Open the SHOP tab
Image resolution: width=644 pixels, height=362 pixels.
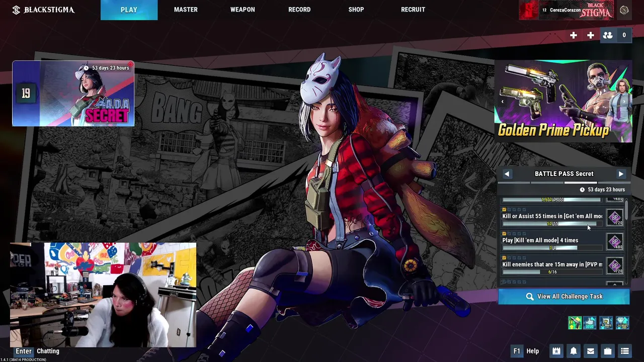pyautogui.click(x=356, y=10)
